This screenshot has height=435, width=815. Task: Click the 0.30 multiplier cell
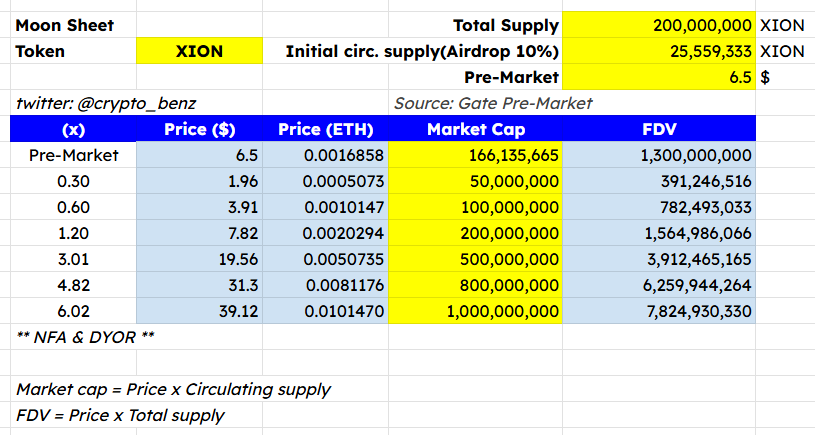[73, 181]
